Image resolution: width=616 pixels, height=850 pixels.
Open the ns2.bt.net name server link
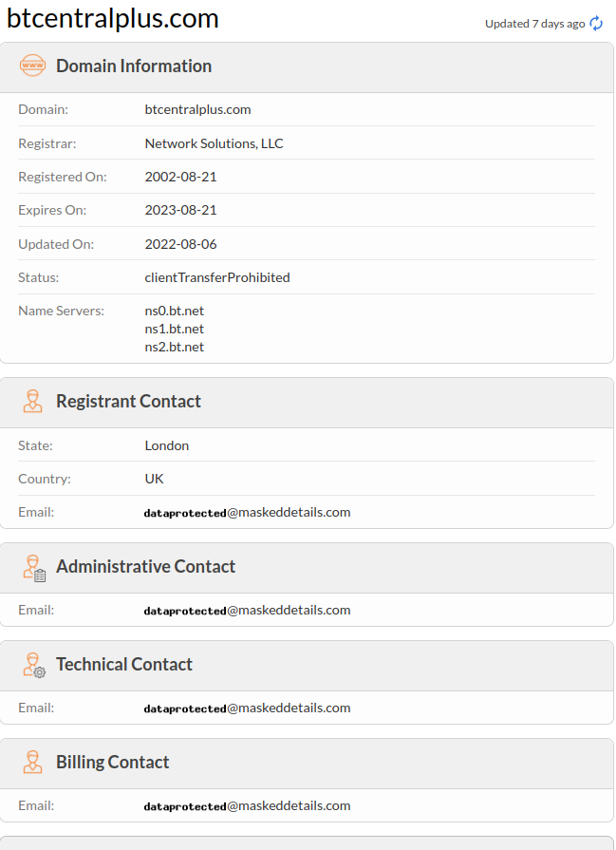pyautogui.click(x=174, y=347)
